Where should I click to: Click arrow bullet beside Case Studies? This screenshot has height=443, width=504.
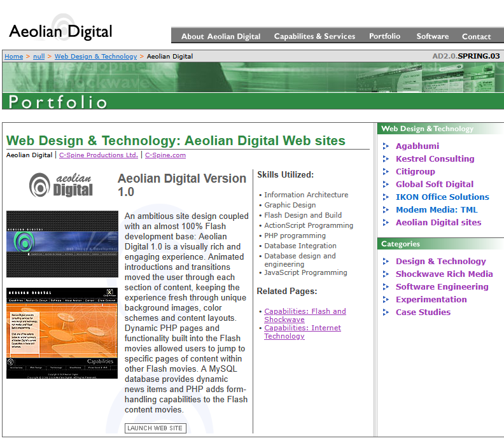(x=386, y=313)
